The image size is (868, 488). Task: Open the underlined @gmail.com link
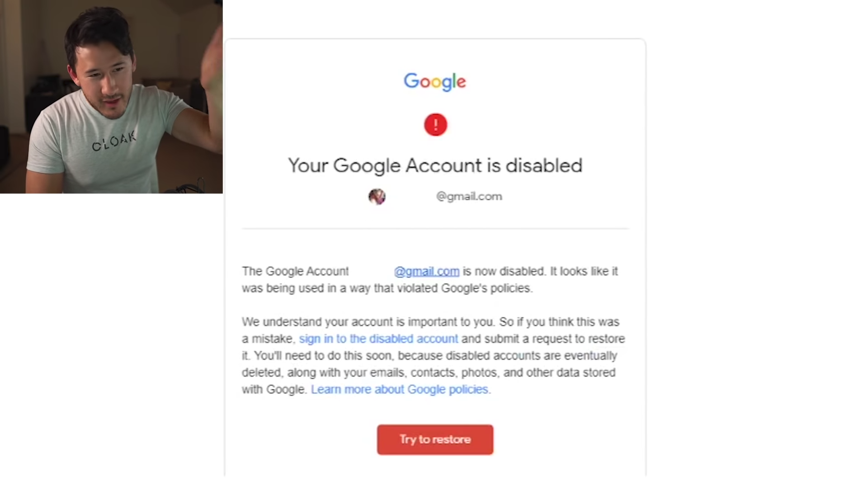tap(426, 272)
